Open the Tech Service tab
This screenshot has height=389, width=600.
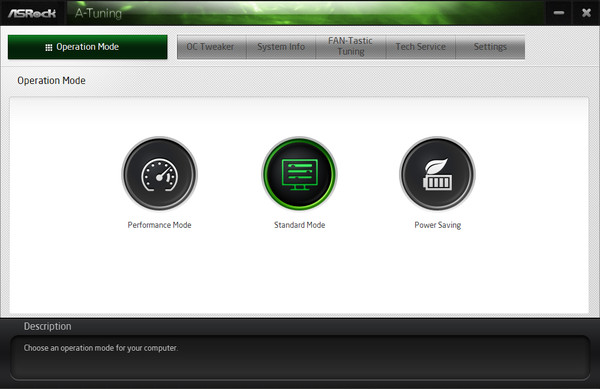point(421,47)
